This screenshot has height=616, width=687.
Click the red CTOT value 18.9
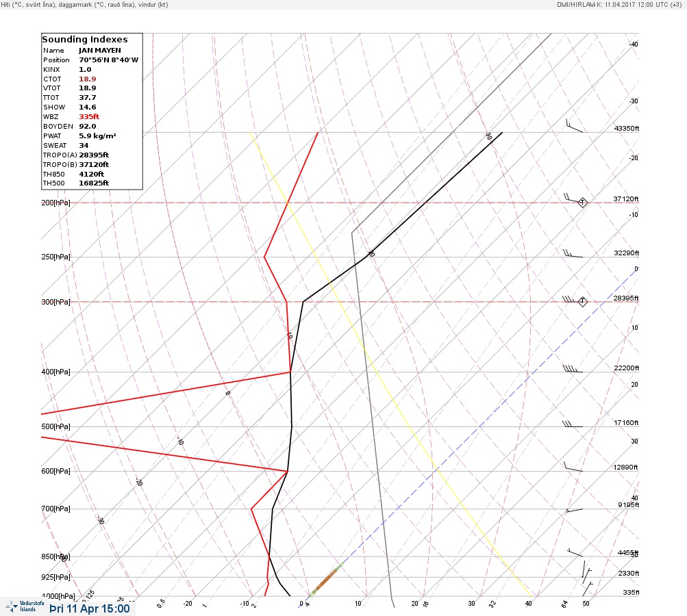87,79
